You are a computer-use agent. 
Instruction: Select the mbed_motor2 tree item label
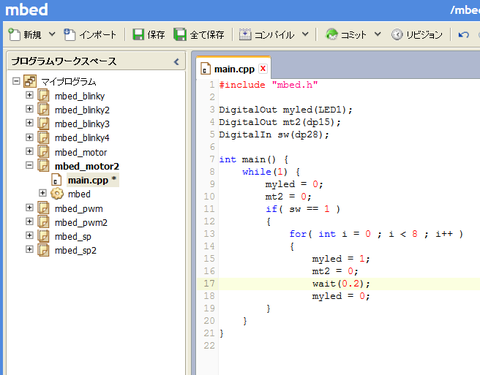tap(87, 166)
